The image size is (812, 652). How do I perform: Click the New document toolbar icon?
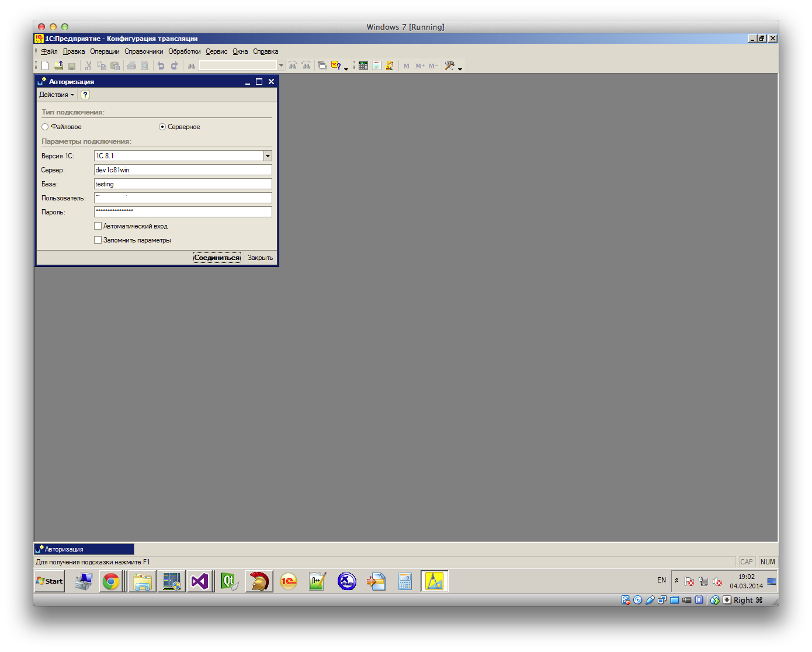coord(45,65)
